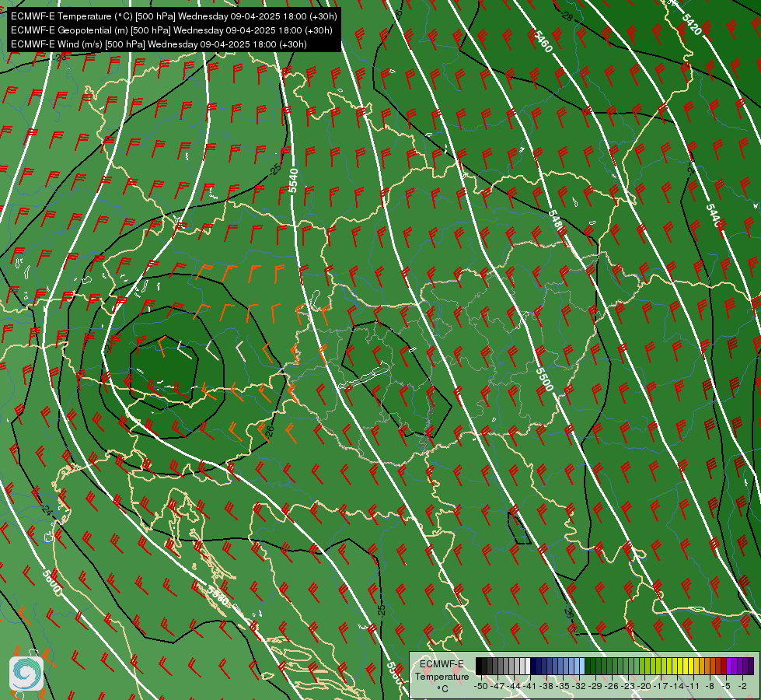Click the 5420 geopotential contour label
This screenshot has width=761, height=700.
(691, 24)
